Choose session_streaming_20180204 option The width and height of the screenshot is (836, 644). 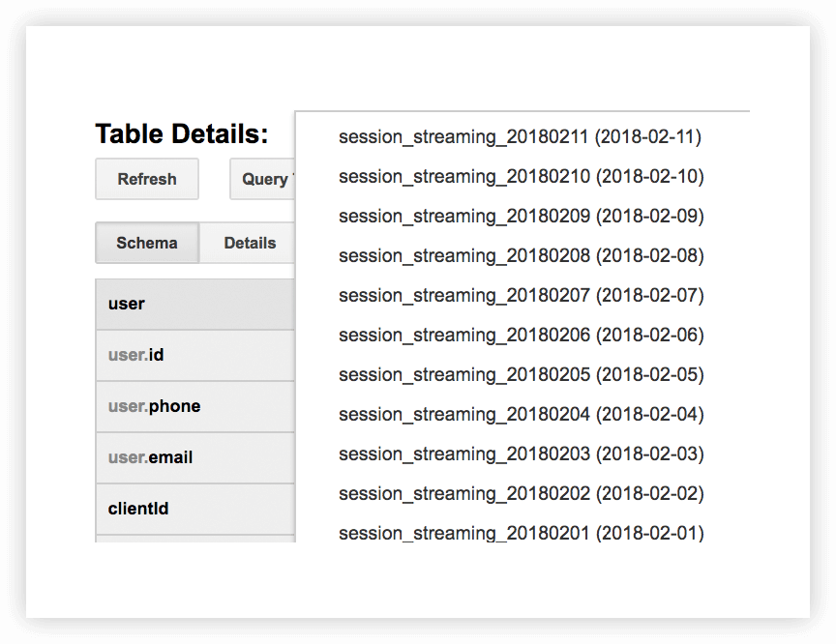(x=521, y=415)
